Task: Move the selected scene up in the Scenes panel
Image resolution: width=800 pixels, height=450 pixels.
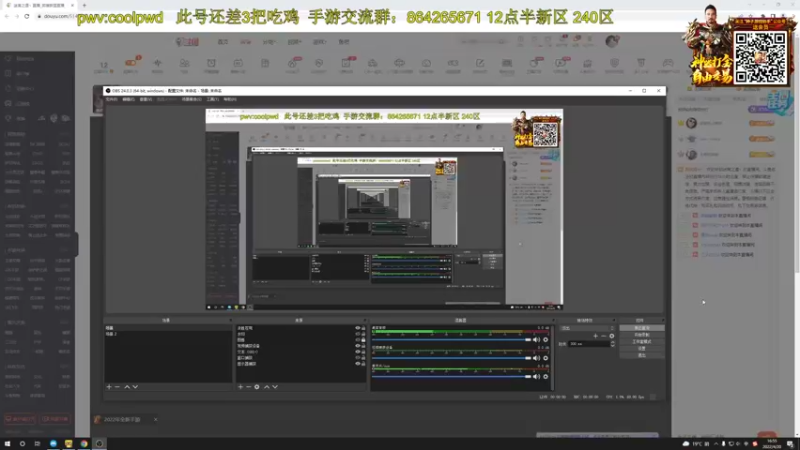Action: 127,387
